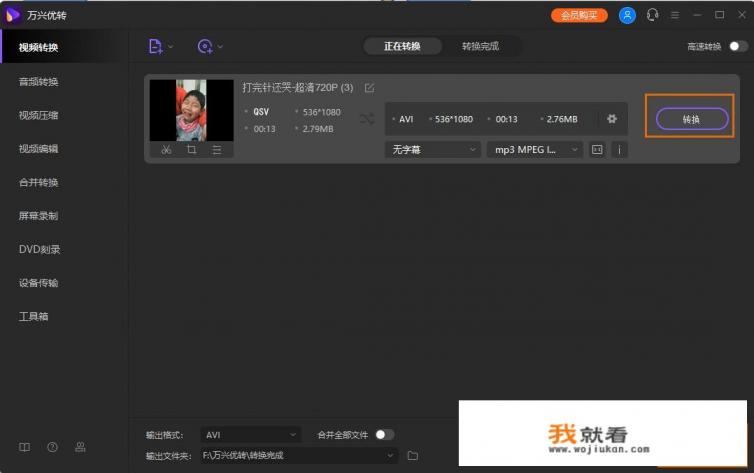
Task: Expand the disc load dropdown arrow
Action: pos(220,47)
